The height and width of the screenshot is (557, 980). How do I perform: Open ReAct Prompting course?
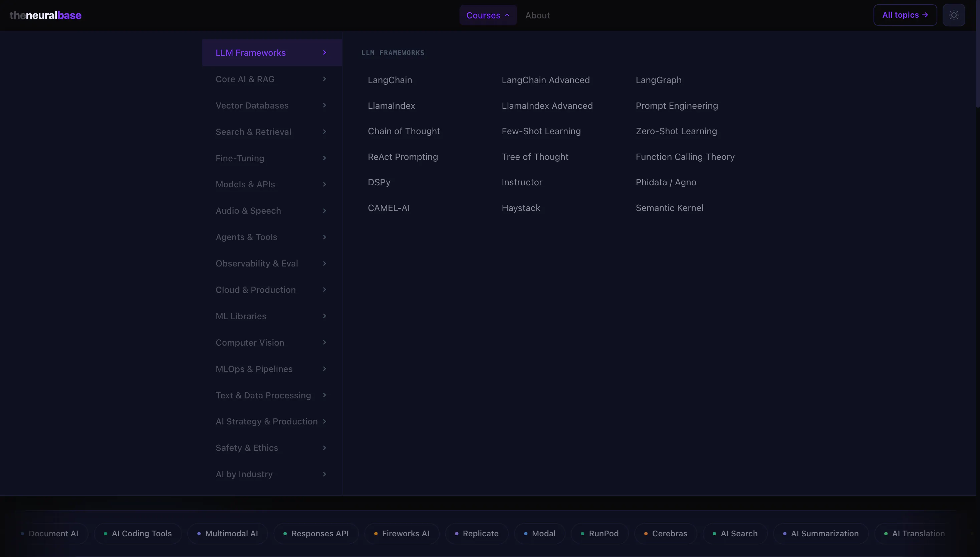pos(403,157)
